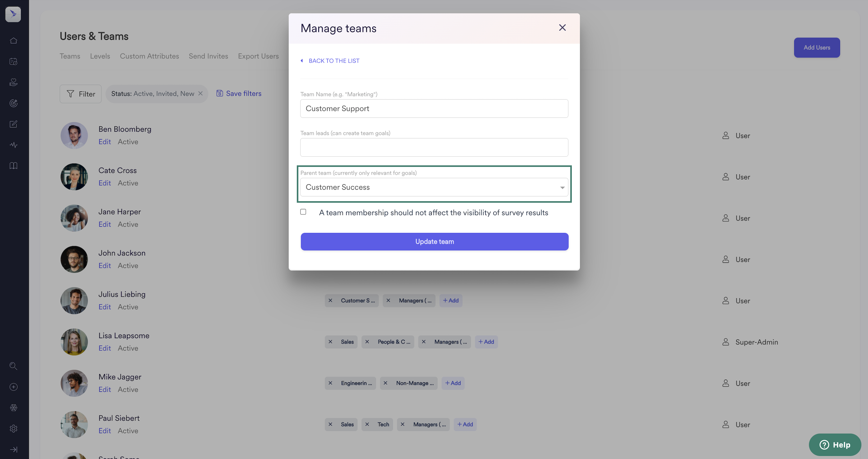Click user role icon for Lisa Leapsome
Screen dimensions: 868x459
(726, 342)
